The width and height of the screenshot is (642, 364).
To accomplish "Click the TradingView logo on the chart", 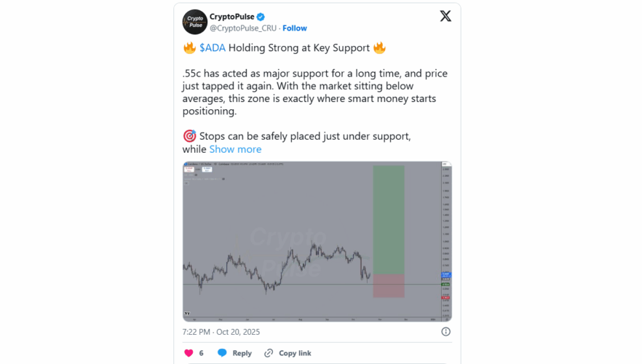I will (187, 314).
